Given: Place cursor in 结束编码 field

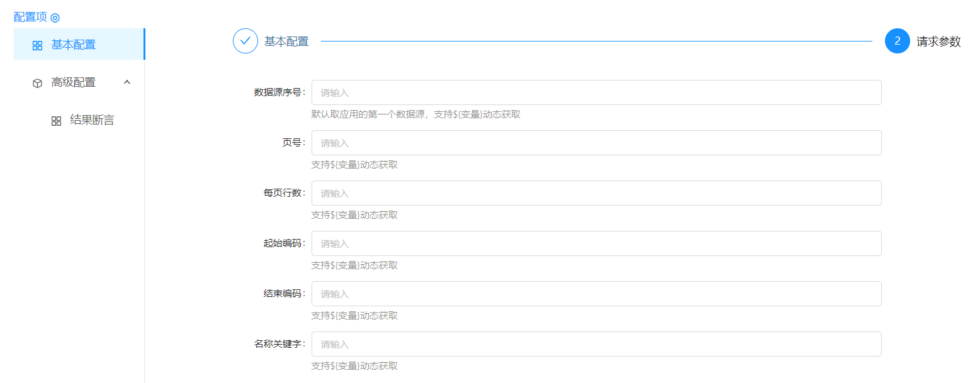Looking at the screenshot, I should pos(596,294).
